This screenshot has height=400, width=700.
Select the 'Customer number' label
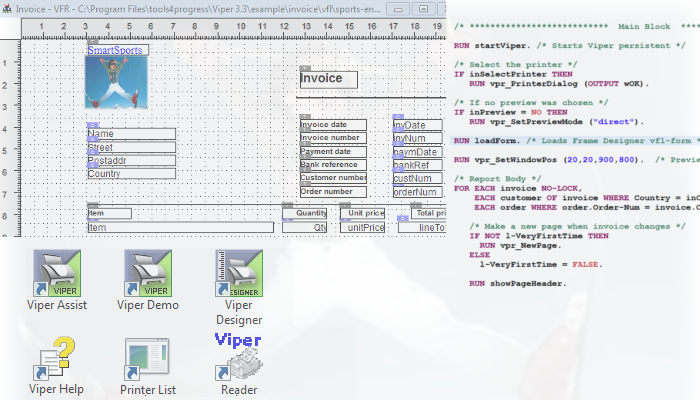333,178
